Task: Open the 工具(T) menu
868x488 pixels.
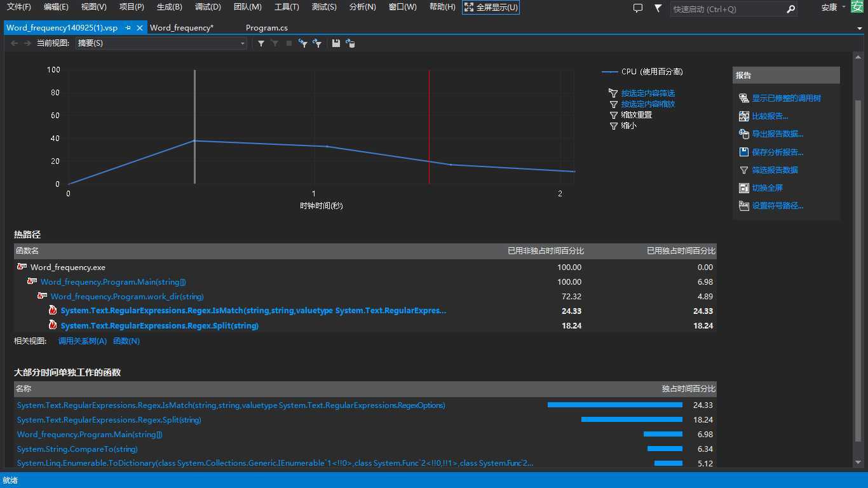Action: (x=287, y=7)
